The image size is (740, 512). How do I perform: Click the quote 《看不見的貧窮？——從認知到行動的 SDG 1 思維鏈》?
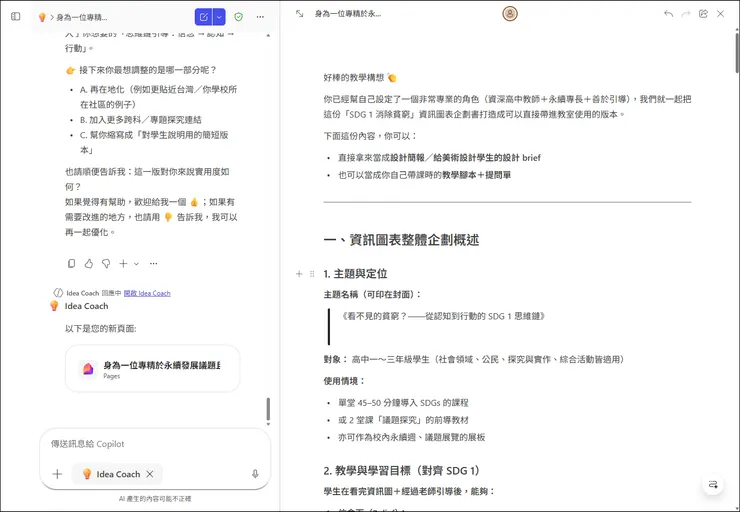point(444,316)
